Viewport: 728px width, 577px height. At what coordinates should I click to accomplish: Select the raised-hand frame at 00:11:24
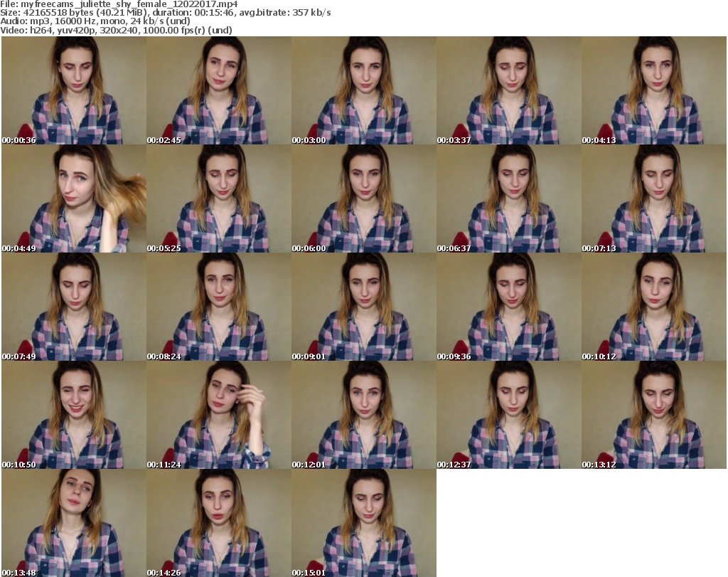[x=219, y=415]
